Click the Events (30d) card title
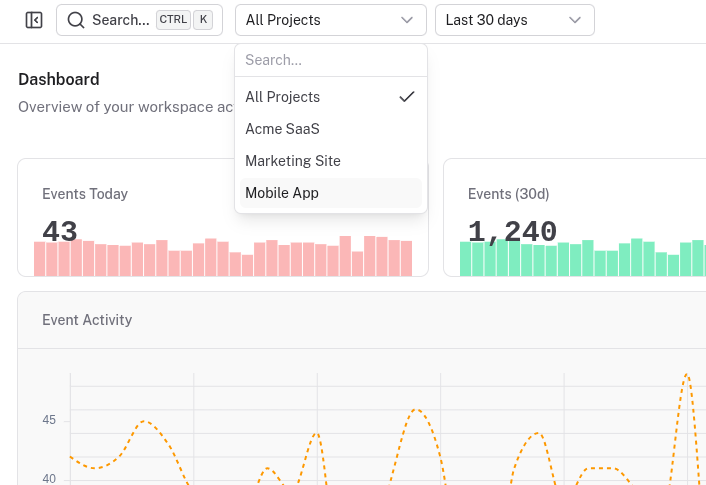 pos(508,194)
